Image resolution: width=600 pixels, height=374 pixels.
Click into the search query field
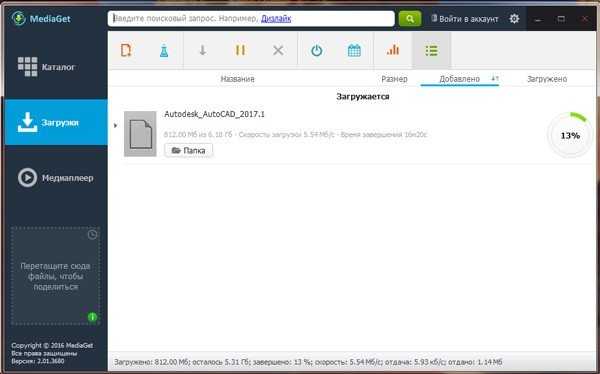point(251,18)
